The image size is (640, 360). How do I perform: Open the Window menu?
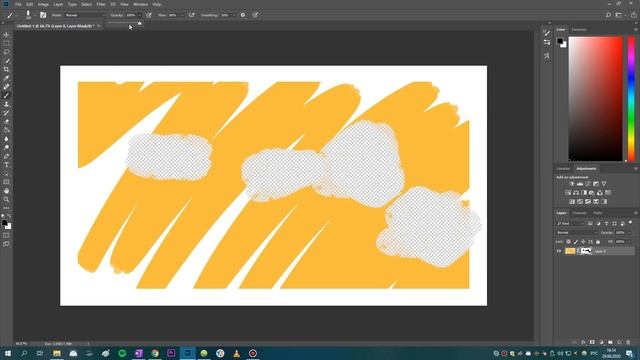click(x=140, y=4)
